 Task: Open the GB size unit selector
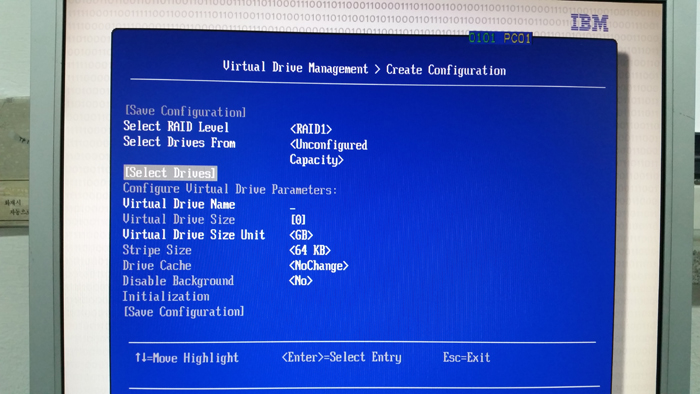[301, 235]
